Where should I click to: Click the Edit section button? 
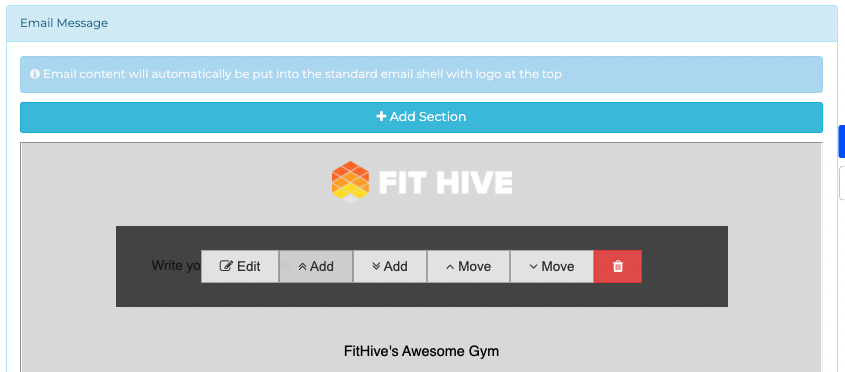click(x=240, y=266)
